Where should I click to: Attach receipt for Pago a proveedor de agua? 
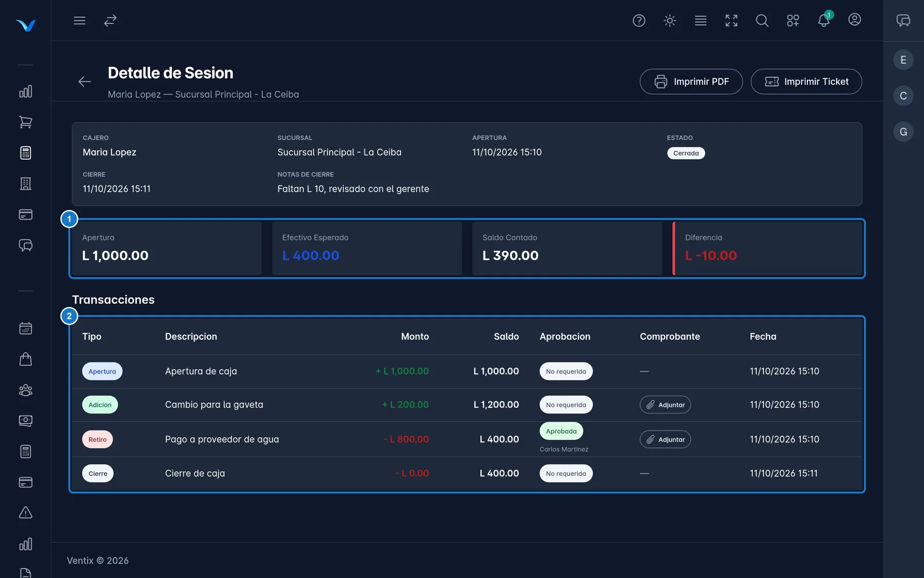tap(665, 439)
